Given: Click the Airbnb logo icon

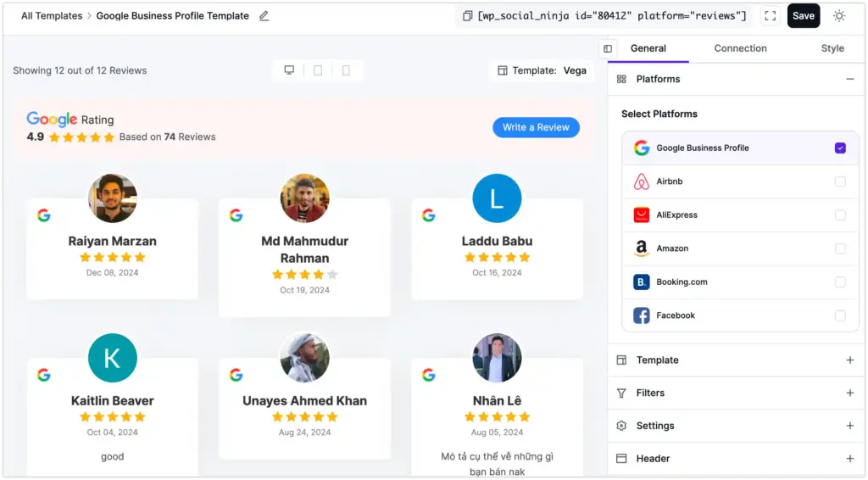Looking at the screenshot, I should pyautogui.click(x=642, y=181).
